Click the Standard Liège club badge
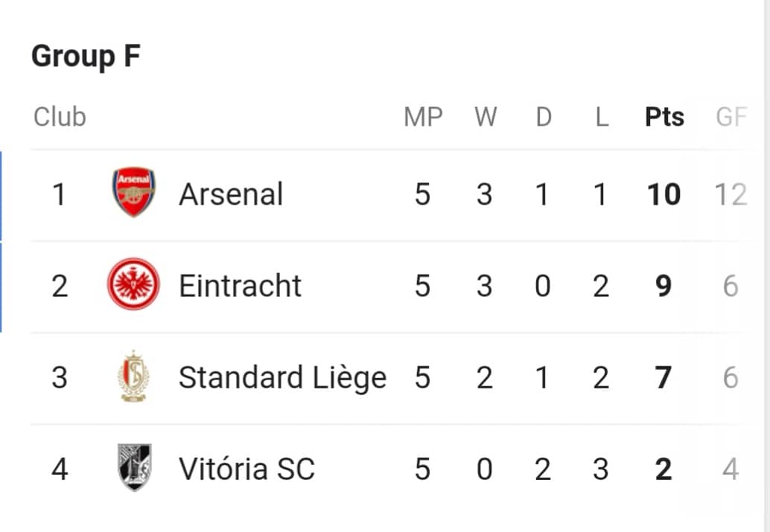770x532 pixels. [x=133, y=376]
